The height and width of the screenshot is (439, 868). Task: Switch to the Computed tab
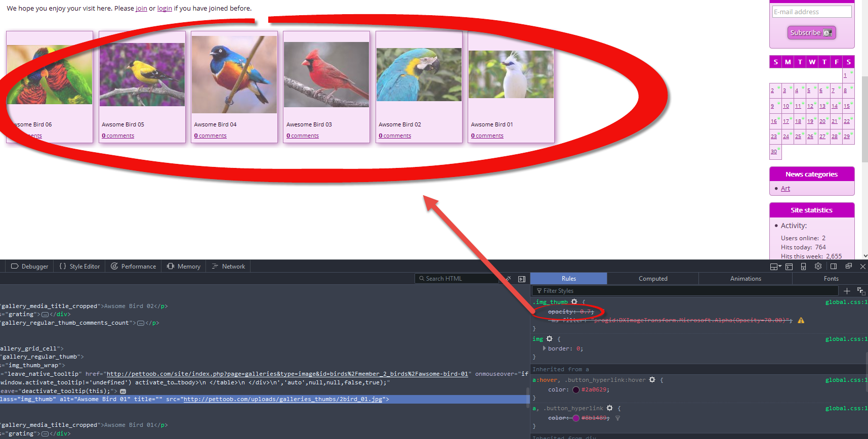click(x=652, y=279)
